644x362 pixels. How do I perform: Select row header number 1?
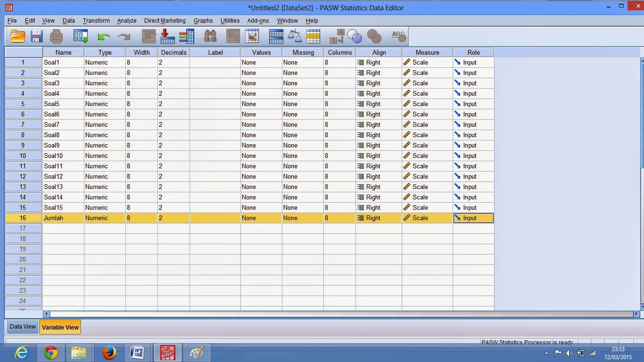24,62
